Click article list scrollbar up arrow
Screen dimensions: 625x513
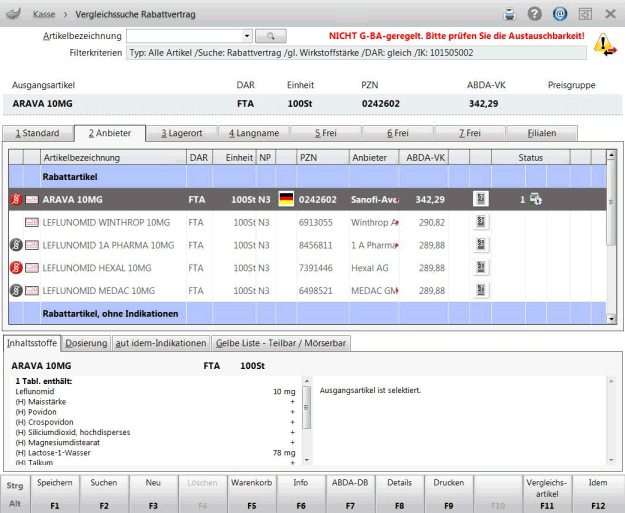click(611, 155)
